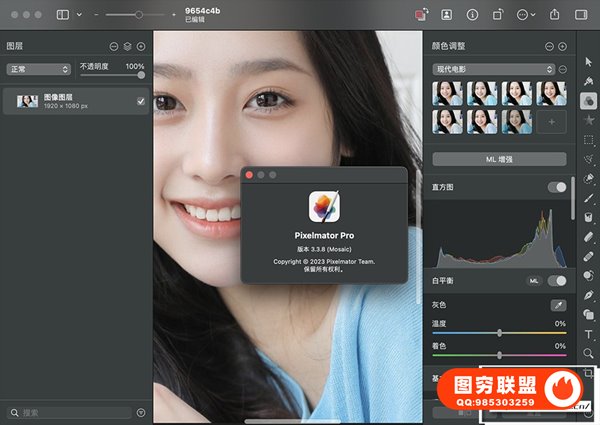Toggle the 白平衡 white balance switch
Screen dimensions: 600x425
click(x=556, y=281)
